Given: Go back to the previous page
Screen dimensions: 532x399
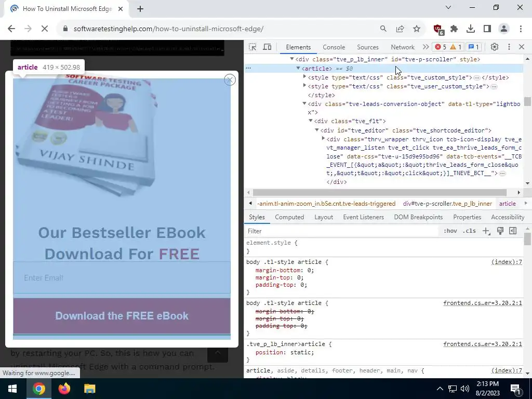Looking at the screenshot, I should (11, 29).
